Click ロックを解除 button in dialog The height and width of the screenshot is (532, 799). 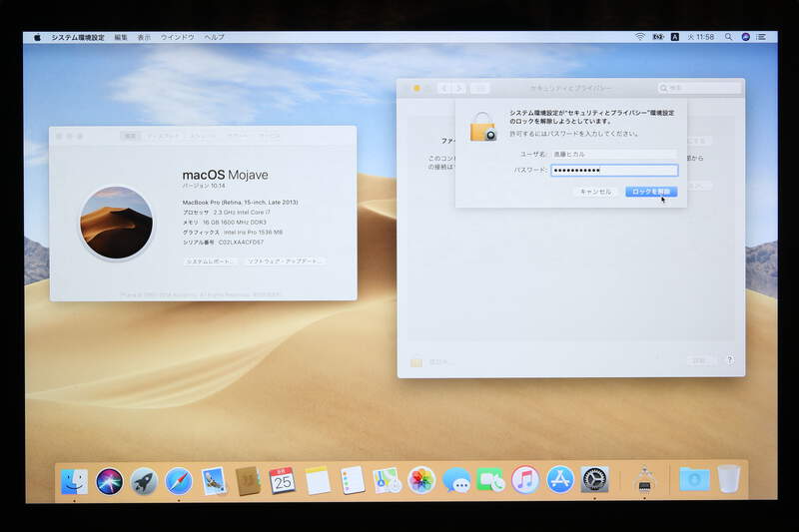click(651, 192)
